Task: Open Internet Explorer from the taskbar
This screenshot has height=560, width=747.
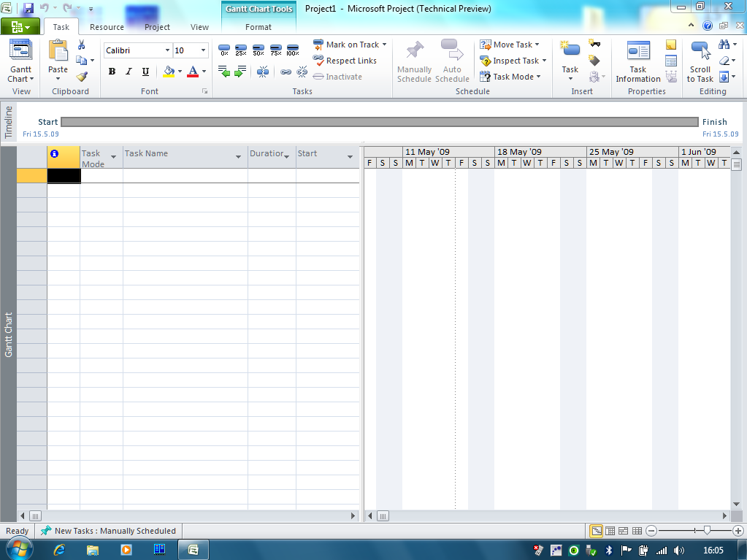Action: click(x=59, y=550)
